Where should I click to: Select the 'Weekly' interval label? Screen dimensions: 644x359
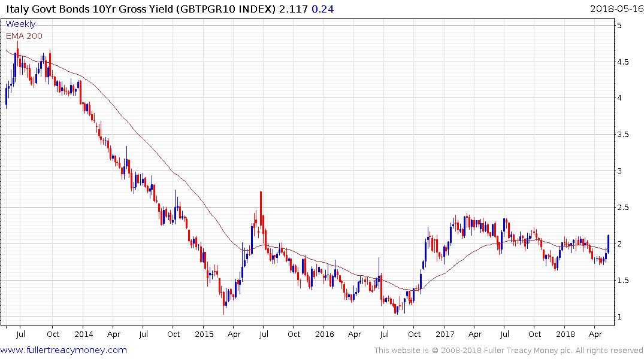(20, 24)
